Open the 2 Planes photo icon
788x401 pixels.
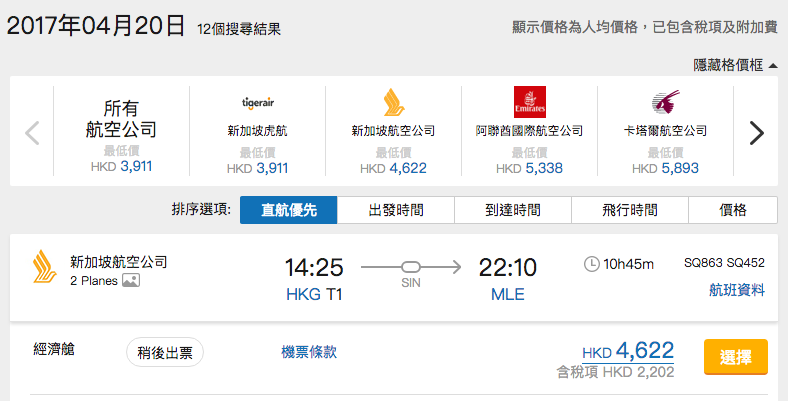(x=131, y=280)
